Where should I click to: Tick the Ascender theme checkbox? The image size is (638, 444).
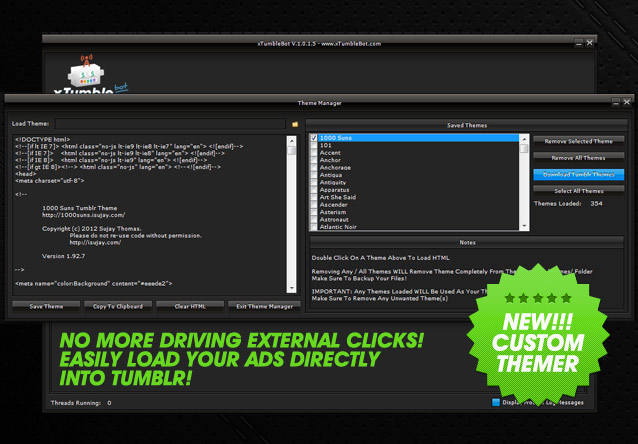tap(314, 204)
